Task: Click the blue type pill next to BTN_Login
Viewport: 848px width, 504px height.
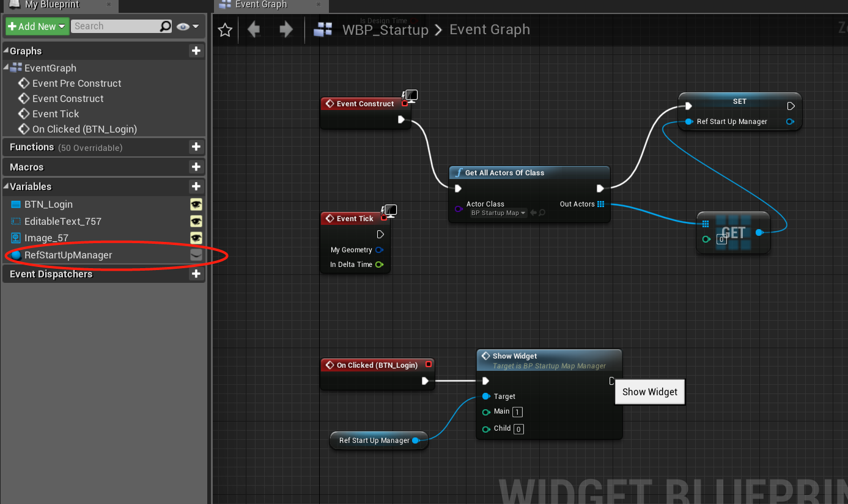Action: (x=14, y=204)
